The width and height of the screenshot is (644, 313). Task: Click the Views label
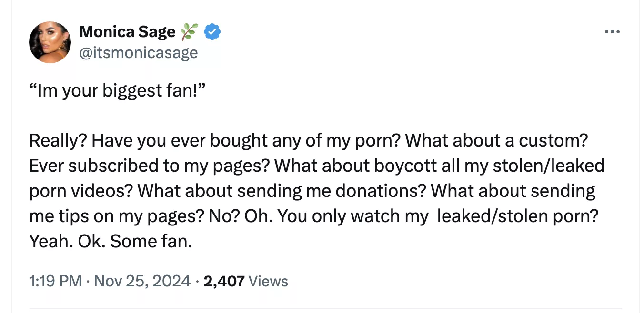(269, 281)
